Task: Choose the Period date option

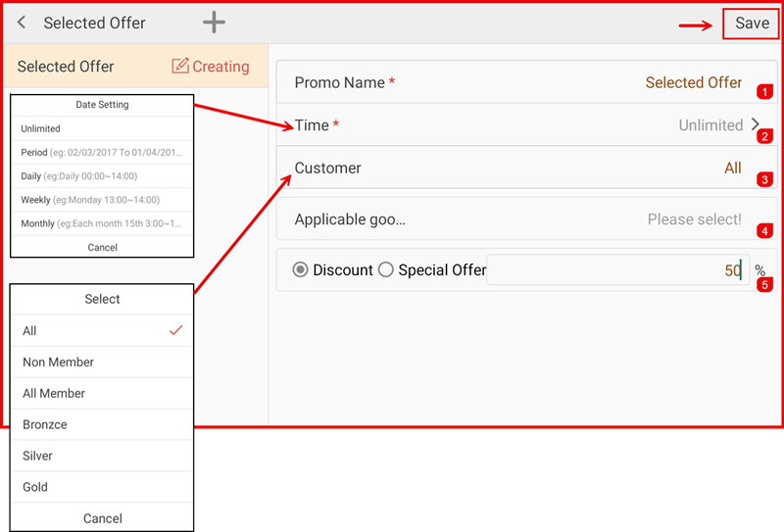Action: (102, 153)
